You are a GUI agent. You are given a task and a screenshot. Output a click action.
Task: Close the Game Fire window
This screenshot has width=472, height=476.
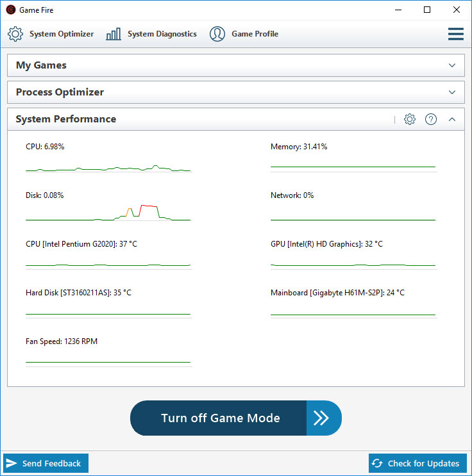point(456,10)
